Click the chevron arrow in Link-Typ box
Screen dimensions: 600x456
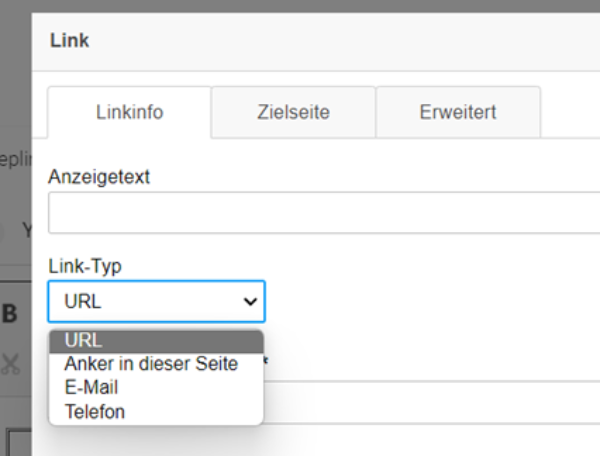point(250,302)
